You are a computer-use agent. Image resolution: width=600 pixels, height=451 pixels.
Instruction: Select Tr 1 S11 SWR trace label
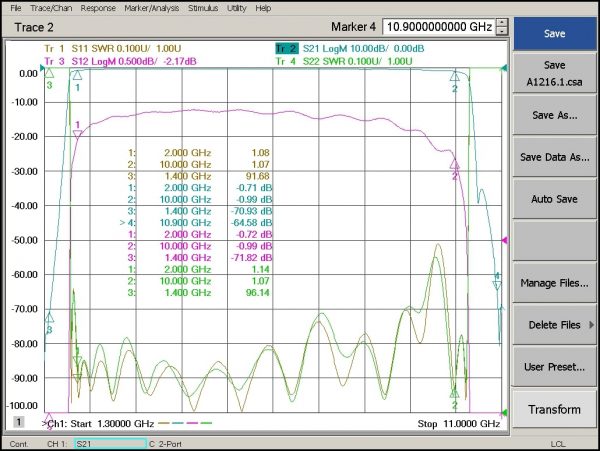(x=113, y=49)
